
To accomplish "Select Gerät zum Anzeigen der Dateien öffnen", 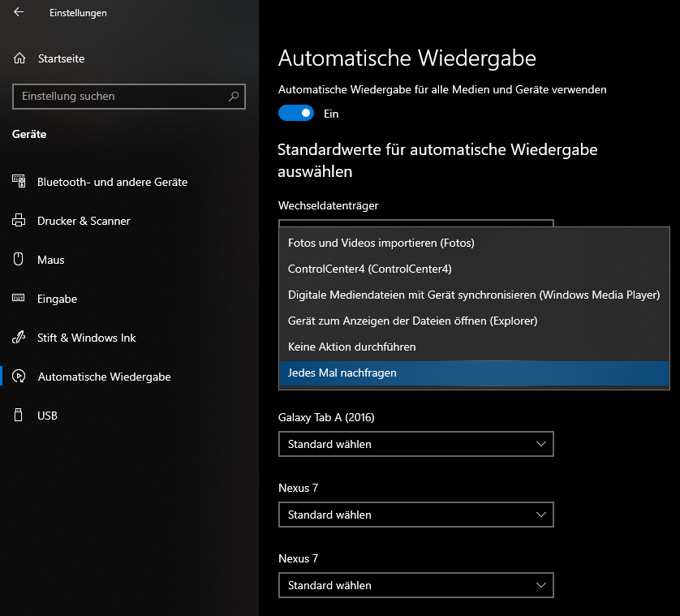I will click(x=413, y=321).
